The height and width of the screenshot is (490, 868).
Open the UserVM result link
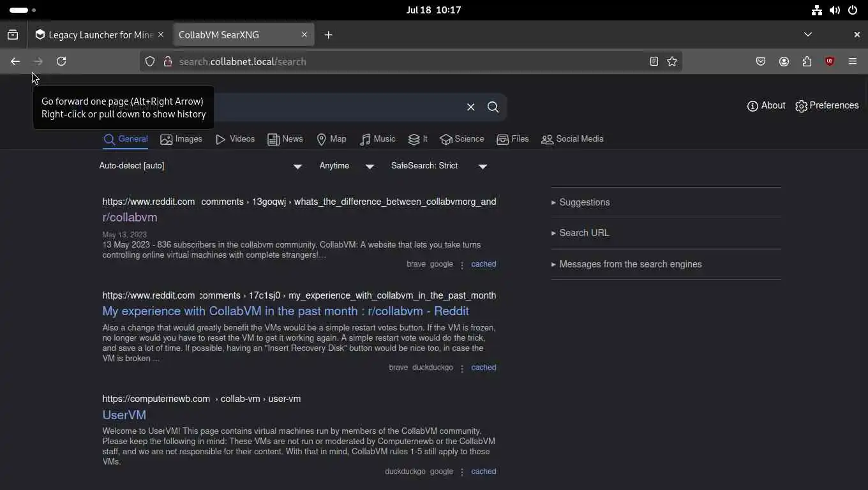tap(124, 415)
